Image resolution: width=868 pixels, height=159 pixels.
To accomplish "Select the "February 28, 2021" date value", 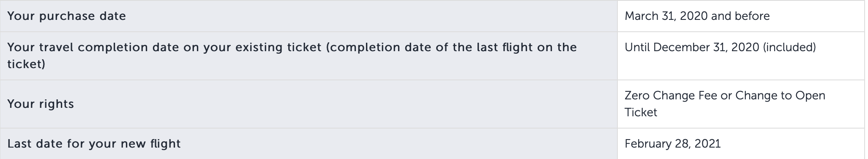I will pyautogui.click(x=672, y=144).
